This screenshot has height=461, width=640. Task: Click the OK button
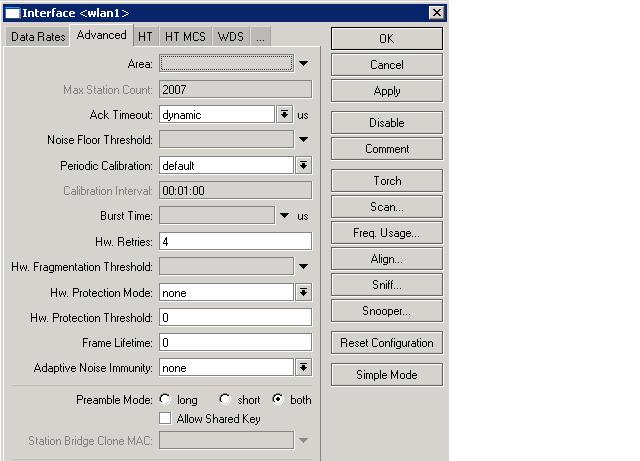pyautogui.click(x=387, y=39)
